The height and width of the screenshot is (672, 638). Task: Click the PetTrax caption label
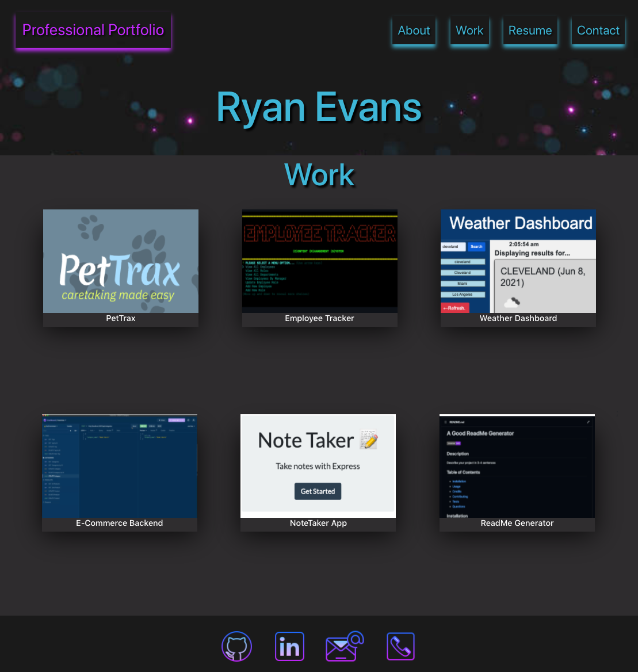(121, 318)
